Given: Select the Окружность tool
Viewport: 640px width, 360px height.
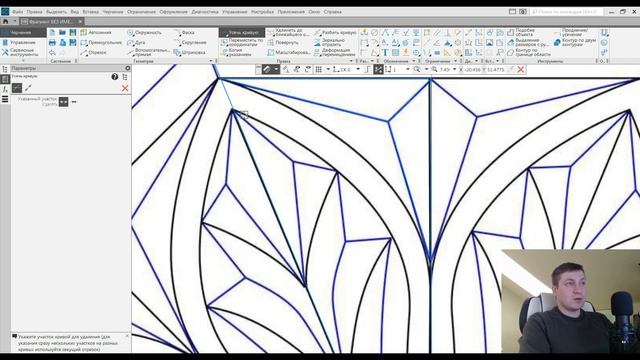Looking at the screenshot, I should 144,32.
